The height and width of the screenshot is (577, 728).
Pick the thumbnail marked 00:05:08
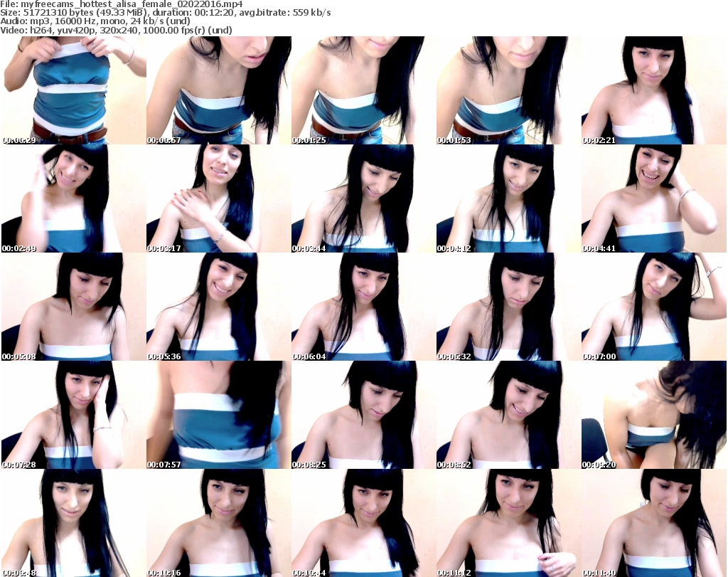pos(74,307)
